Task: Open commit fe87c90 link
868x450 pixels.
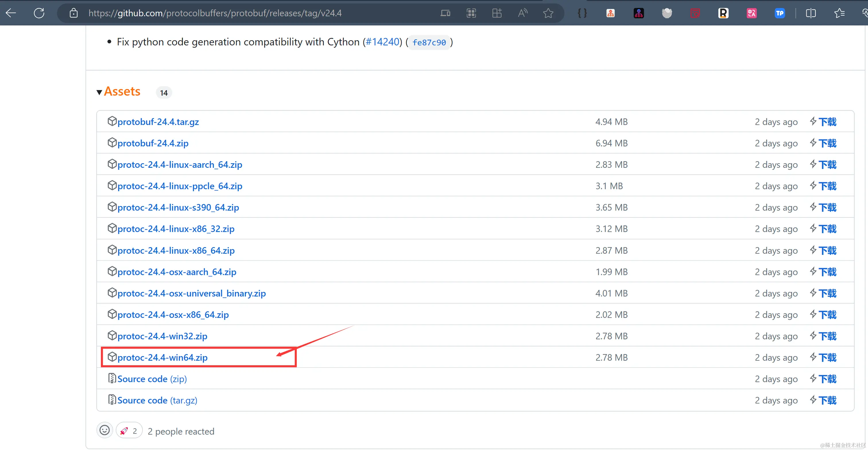Action: tap(429, 43)
